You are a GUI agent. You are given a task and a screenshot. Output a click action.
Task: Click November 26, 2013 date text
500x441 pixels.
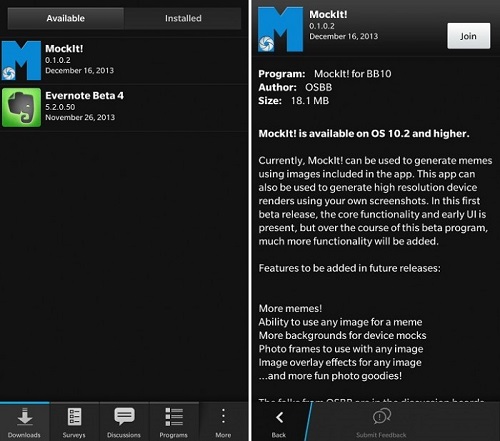tap(80, 117)
